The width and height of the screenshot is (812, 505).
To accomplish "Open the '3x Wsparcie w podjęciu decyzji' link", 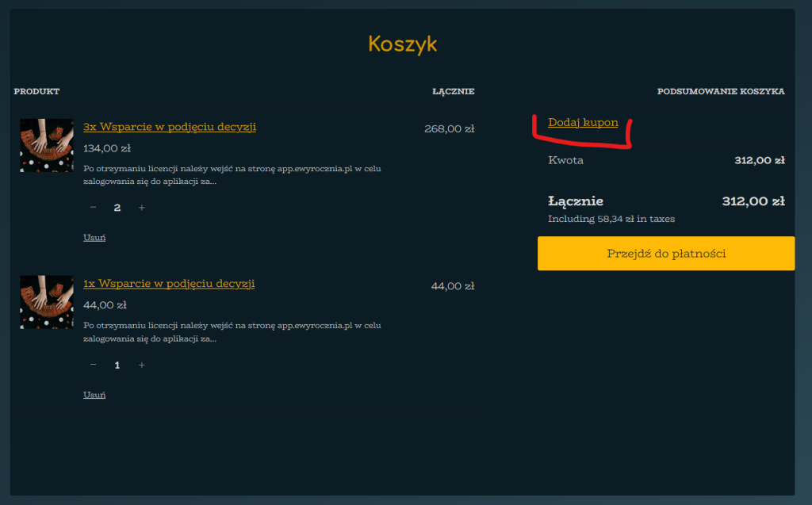I will 170,127.
